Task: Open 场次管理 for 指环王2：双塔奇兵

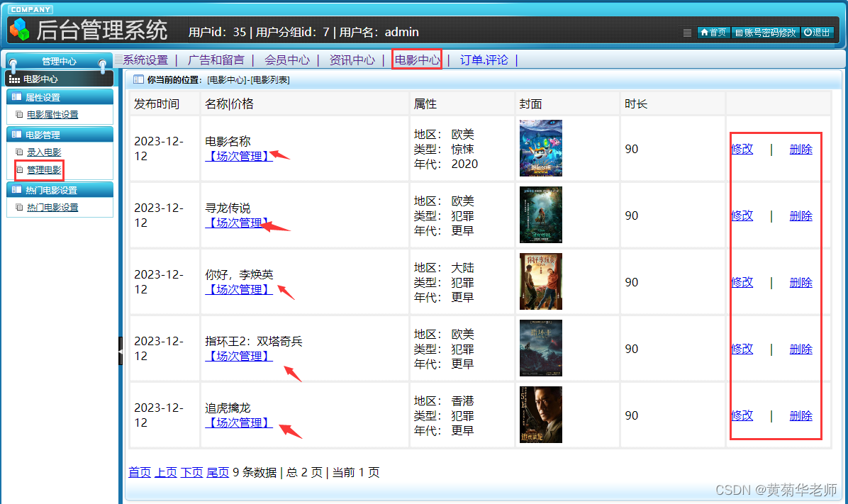Action: [238, 356]
